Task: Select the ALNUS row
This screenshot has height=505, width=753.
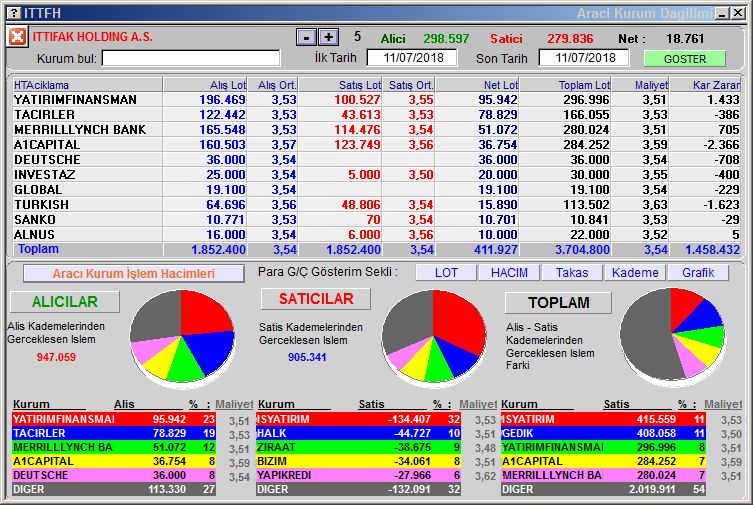Action: point(376,235)
